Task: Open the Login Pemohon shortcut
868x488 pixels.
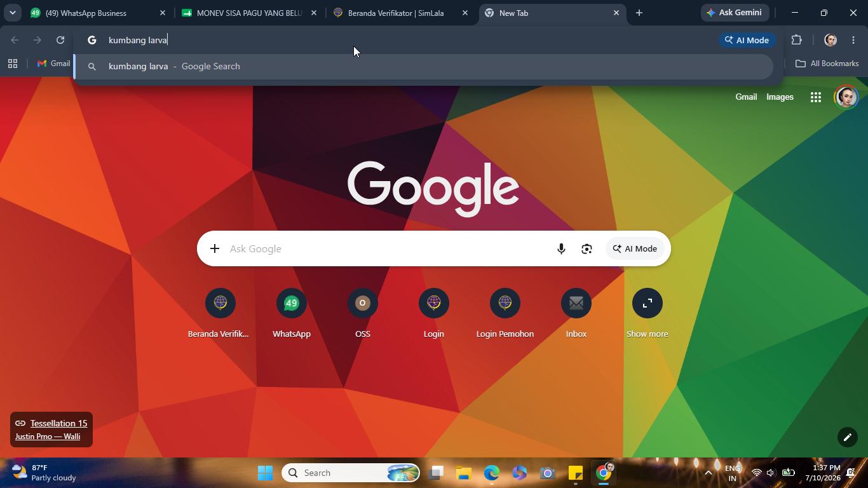Action: pyautogui.click(x=505, y=314)
